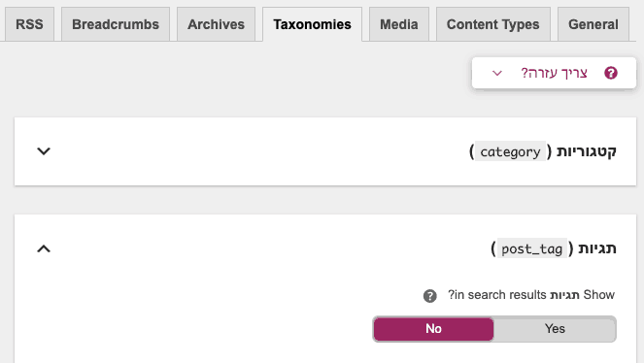Image resolution: width=644 pixels, height=363 pixels.
Task: Click the Show תגיות in search results label
Action: 531,295
